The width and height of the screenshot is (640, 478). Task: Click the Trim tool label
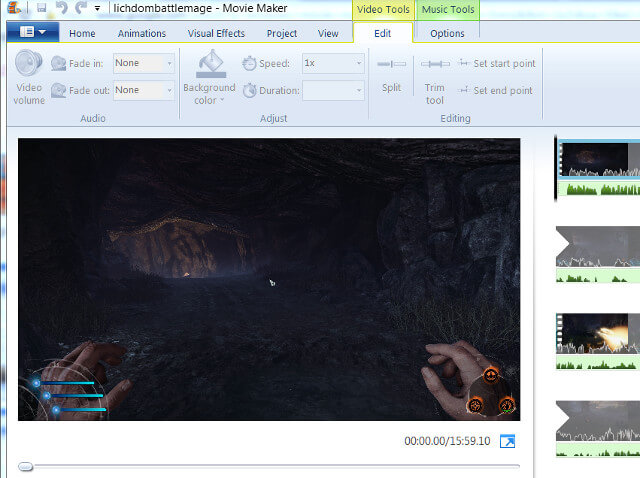(x=435, y=94)
